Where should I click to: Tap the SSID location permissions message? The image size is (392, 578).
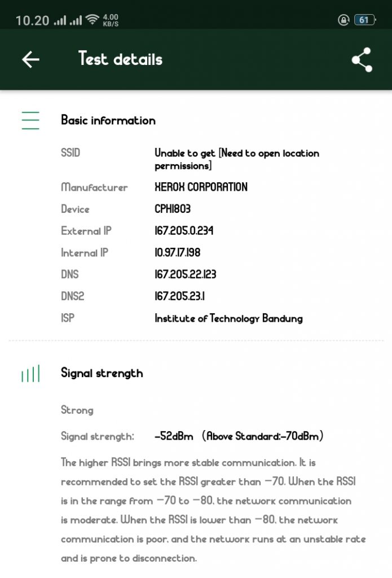coord(237,159)
